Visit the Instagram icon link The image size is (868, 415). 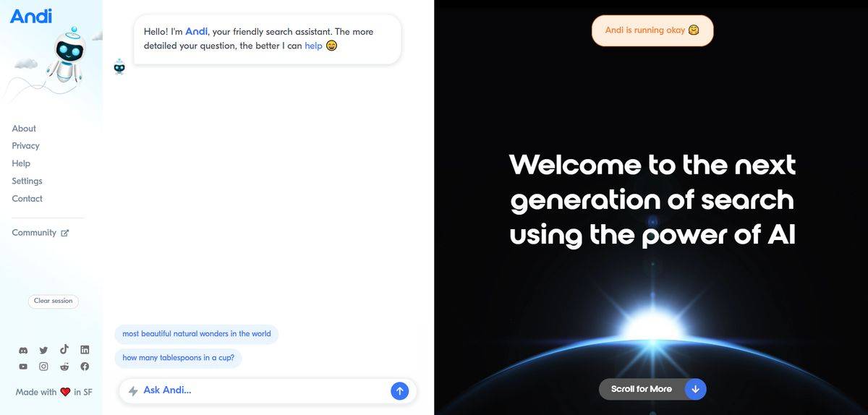43,367
